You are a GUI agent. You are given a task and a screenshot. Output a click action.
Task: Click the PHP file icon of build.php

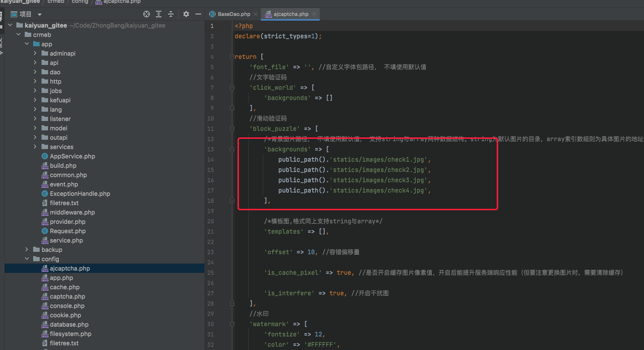pyautogui.click(x=45, y=165)
